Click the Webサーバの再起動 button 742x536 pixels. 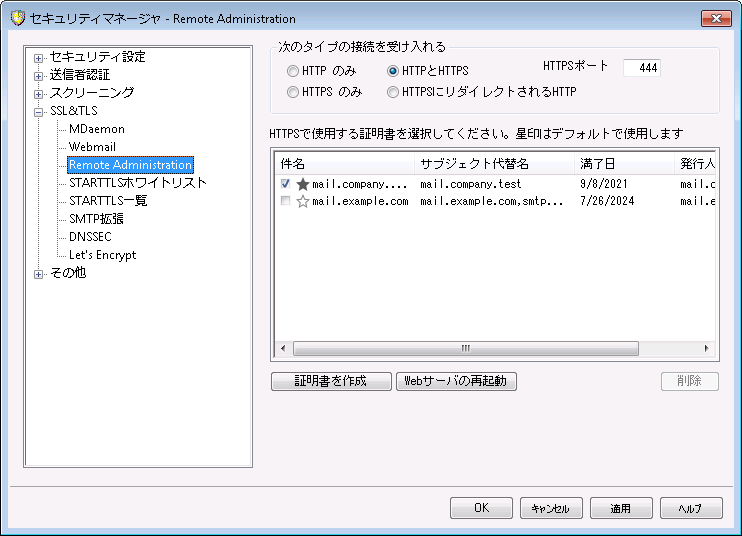pyautogui.click(x=457, y=381)
